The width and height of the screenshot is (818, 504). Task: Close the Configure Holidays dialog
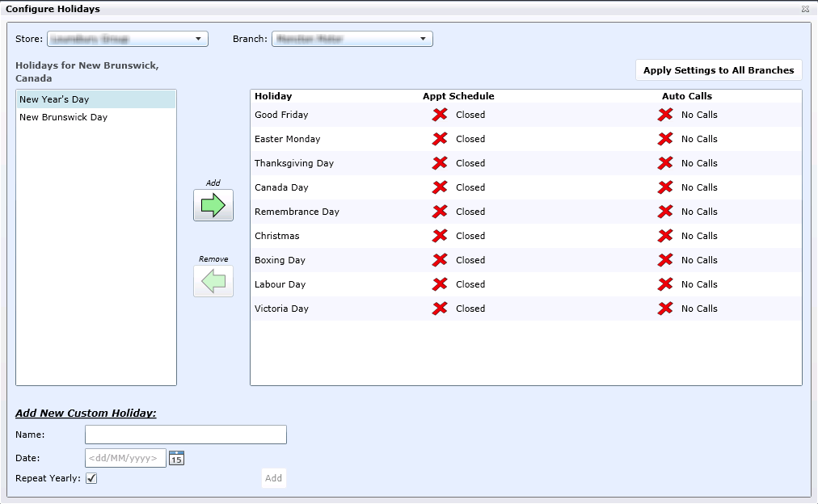(x=805, y=9)
